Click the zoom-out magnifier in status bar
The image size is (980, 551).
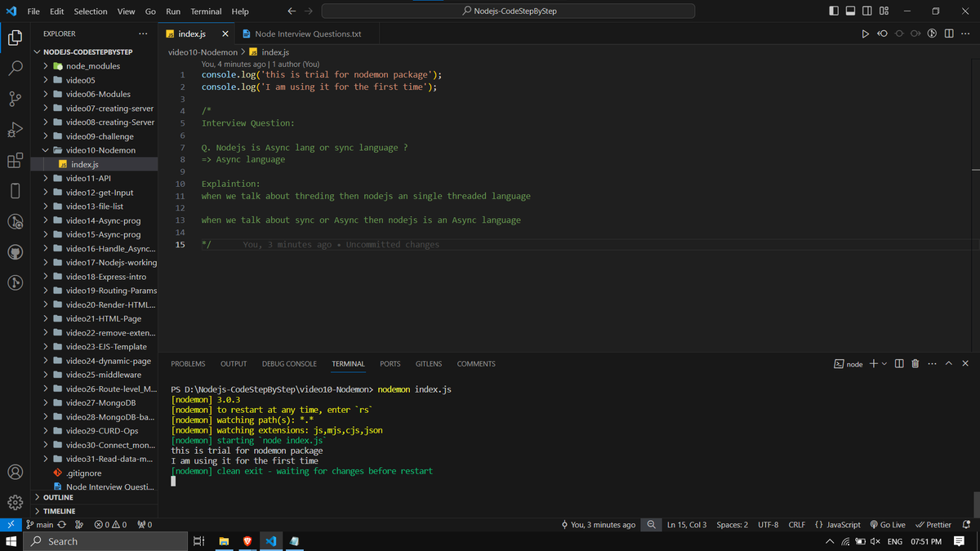(x=652, y=525)
